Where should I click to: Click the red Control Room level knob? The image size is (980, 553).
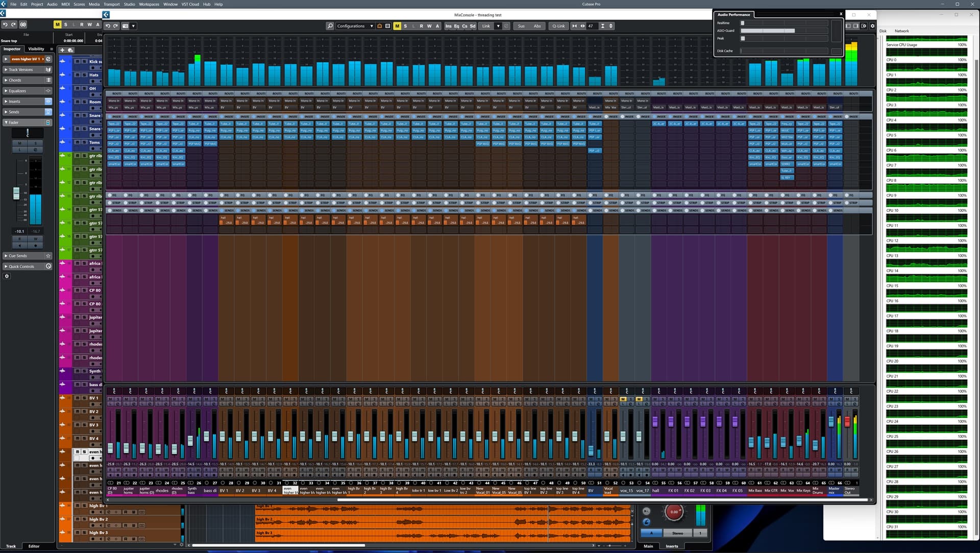(x=674, y=512)
